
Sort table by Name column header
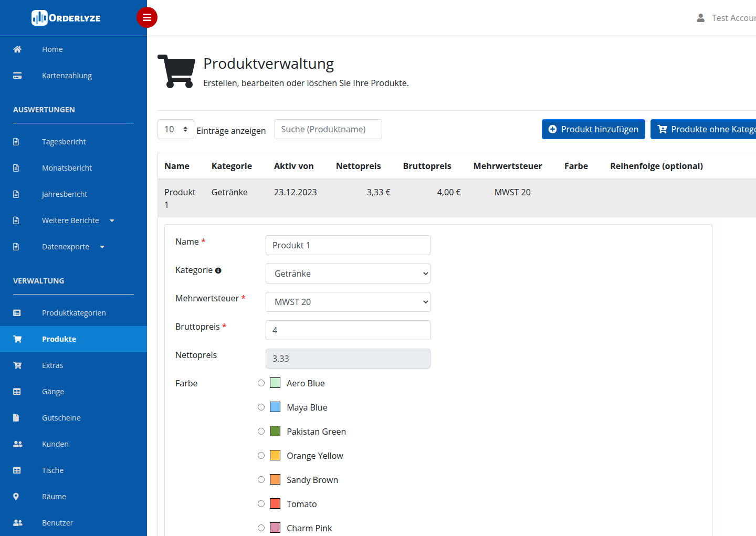[177, 166]
